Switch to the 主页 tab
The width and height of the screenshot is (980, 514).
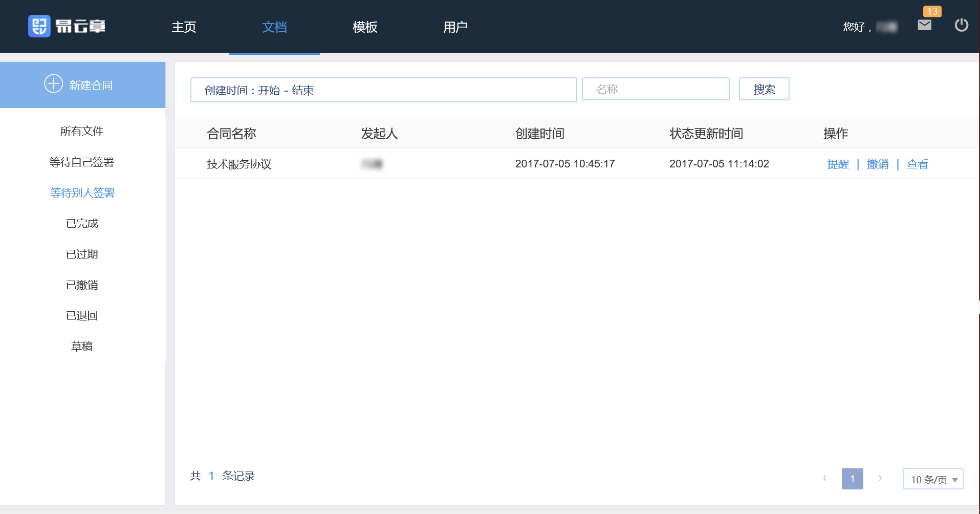pos(184,27)
